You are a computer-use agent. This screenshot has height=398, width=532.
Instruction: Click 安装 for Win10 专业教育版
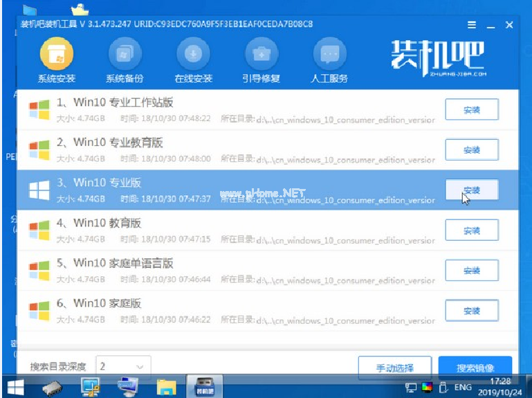point(471,150)
